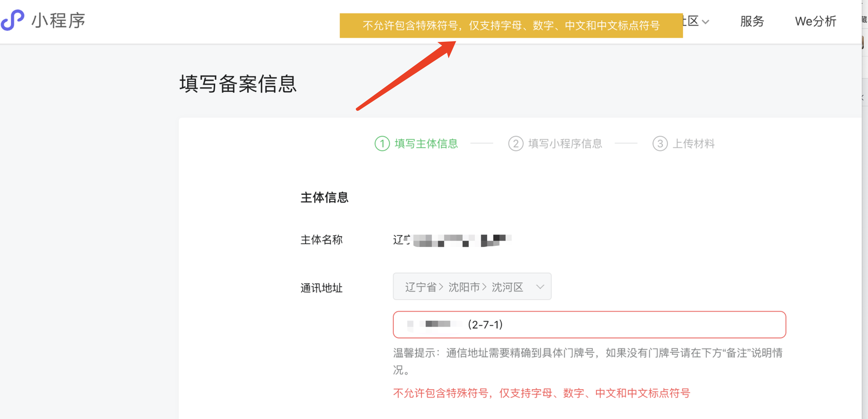Click the red validation error message

coord(541,393)
